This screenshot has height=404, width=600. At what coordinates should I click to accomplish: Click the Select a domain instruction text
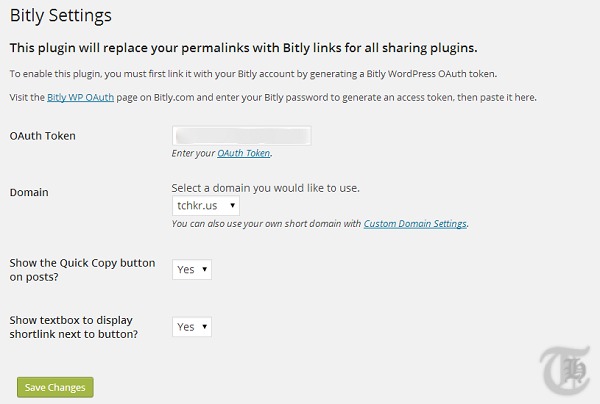tap(266, 188)
